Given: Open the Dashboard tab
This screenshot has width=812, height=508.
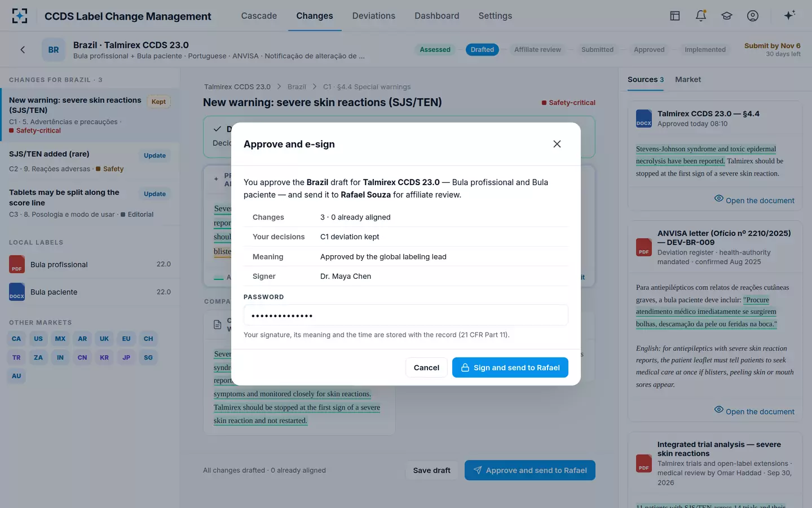Looking at the screenshot, I should tap(437, 16).
